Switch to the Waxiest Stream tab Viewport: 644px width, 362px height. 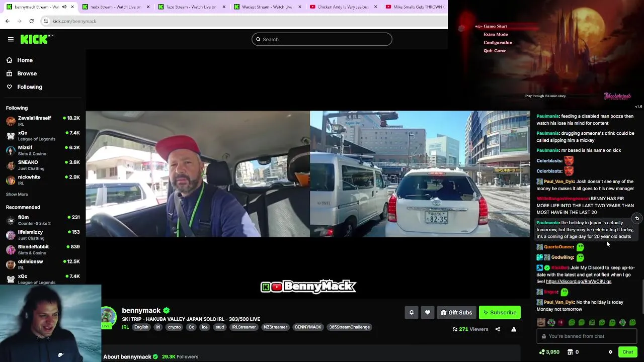[268, 7]
